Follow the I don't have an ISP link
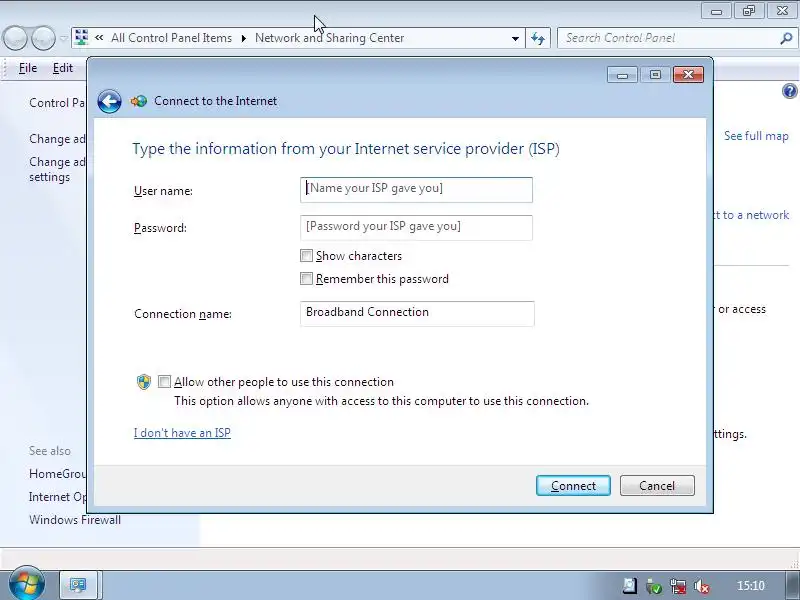This screenshot has width=800, height=600. pyautogui.click(x=182, y=433)
